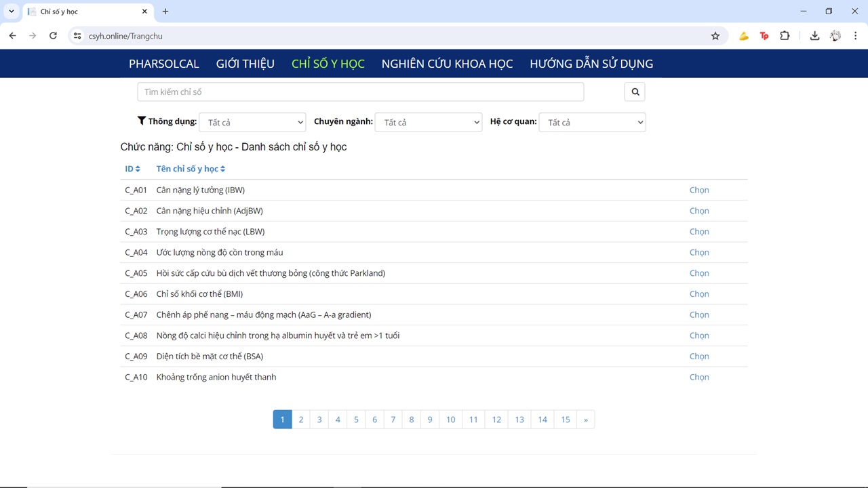This screenshot has width=868, height=488.
Task: Sort by ID column
Action: [132, 169]
